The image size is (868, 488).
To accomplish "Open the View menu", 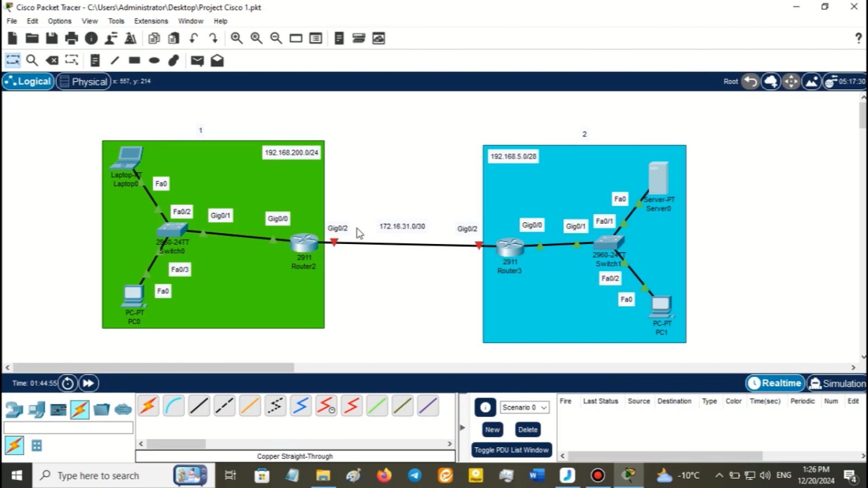I will tap(90, 21).
